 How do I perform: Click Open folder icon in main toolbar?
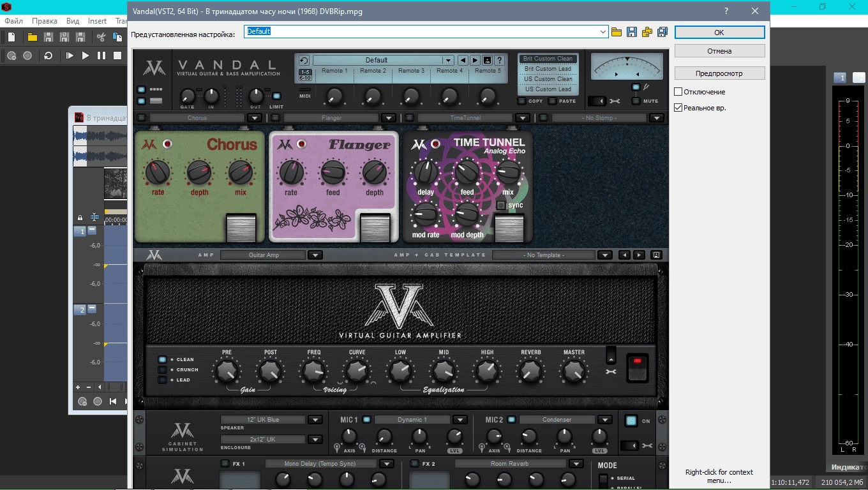[32, 38]
